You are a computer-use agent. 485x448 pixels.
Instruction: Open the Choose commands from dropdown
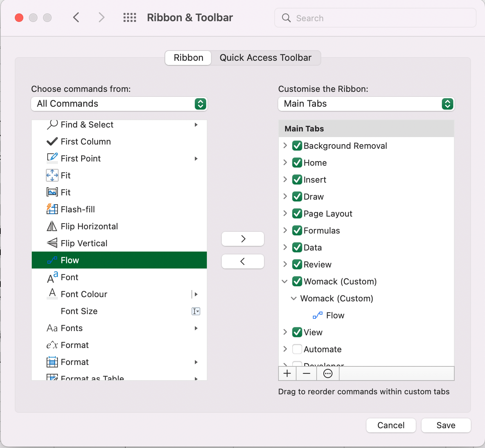[x=119, y=104]
